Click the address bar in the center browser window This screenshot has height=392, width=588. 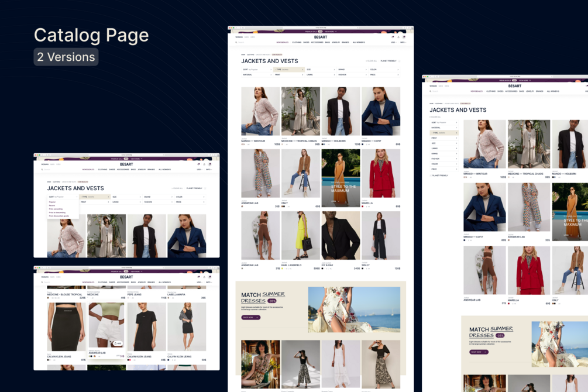tap(321, 27)
